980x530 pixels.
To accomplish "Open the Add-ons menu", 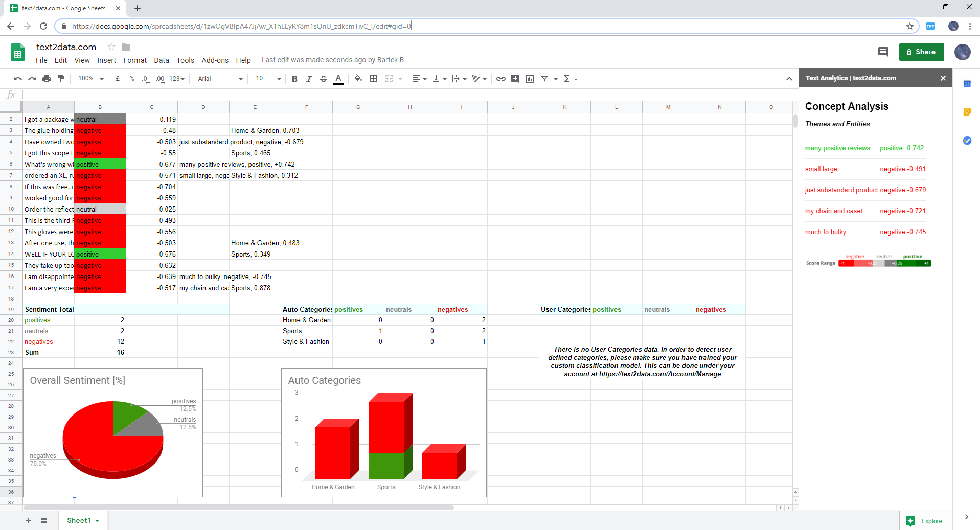I will tap(215, 60).
